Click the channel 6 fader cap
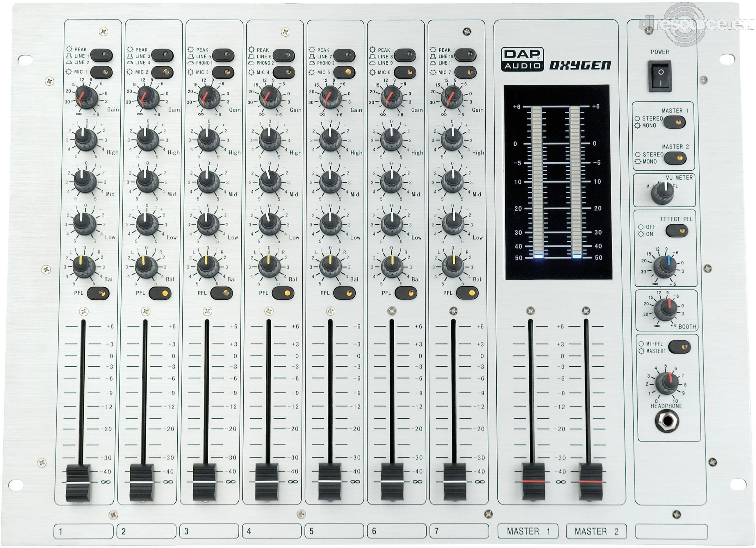This screenshot has height=548, width=756. tap(392, 482)
